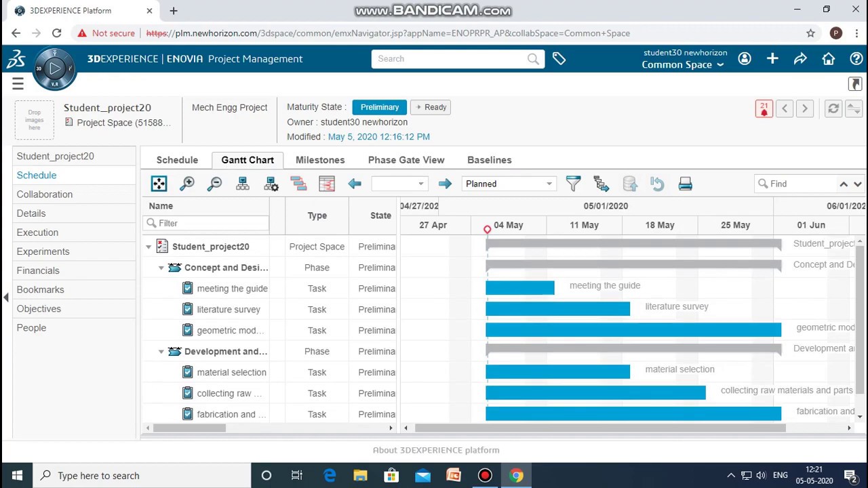Open the header collapse dropdown arrow

(854, 108)
